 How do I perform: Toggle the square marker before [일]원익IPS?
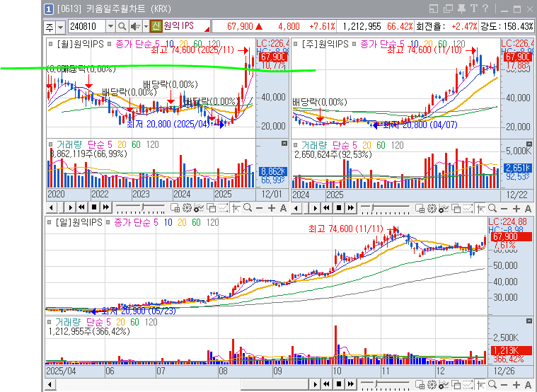coord(49,222)
